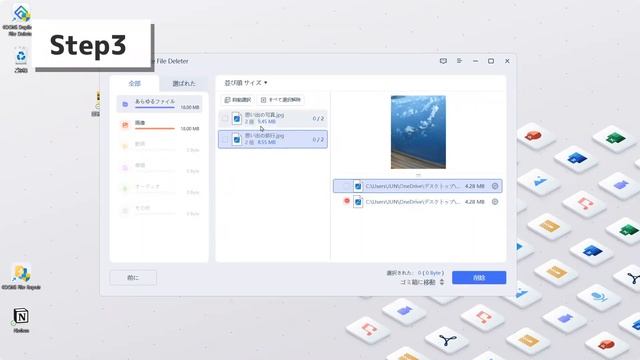Open the feedback message icon in title bar

[443, 61]
